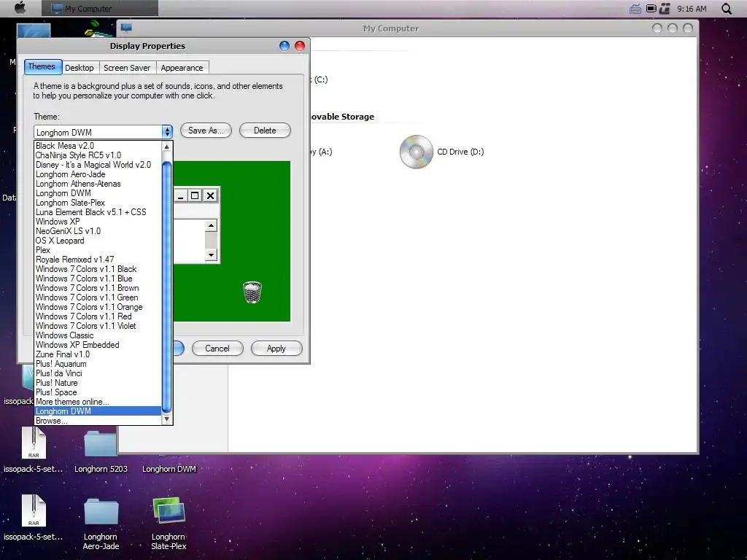Click the display tray icon beside the clock
The width and height of the screenshot is (747, 560).
[651, 9]
